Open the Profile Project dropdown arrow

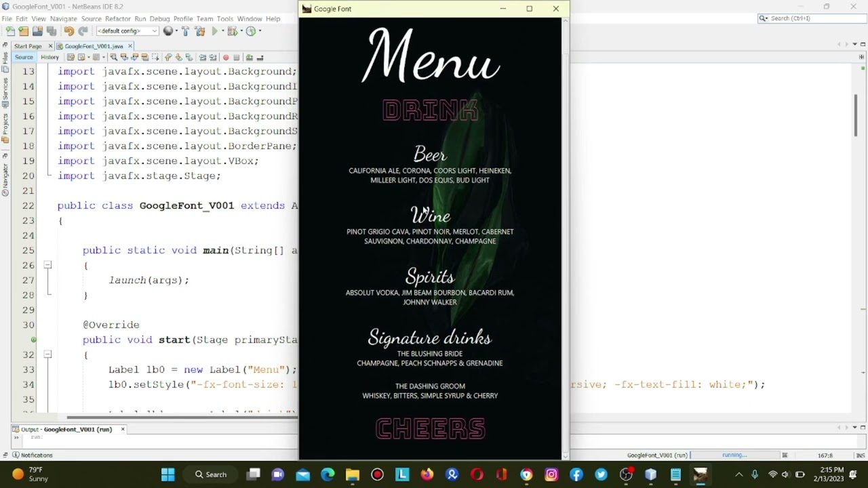coord(260,31)
